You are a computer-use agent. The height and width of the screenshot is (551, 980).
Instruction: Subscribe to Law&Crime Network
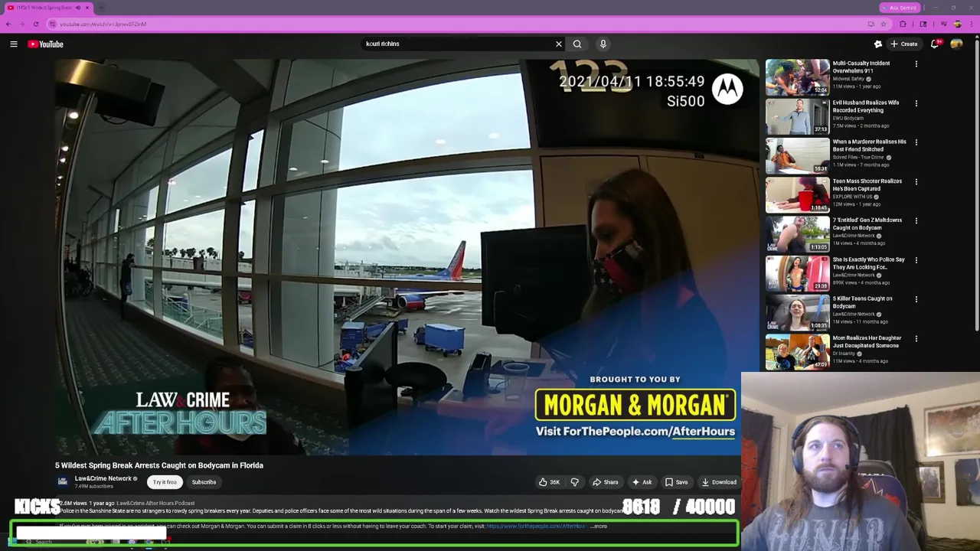click(x=204, y=482)
